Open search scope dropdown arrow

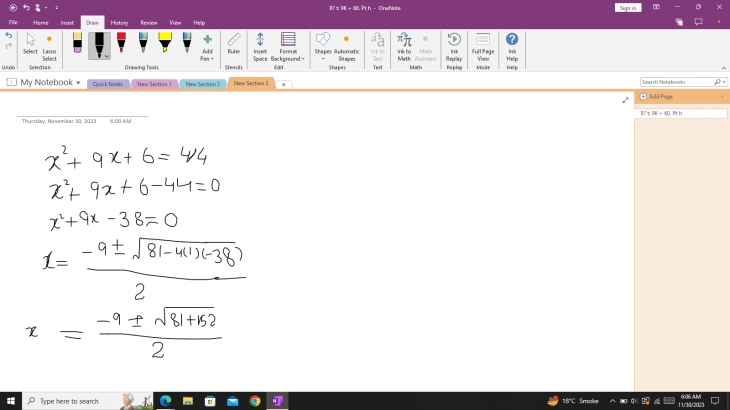click(724, 82)
